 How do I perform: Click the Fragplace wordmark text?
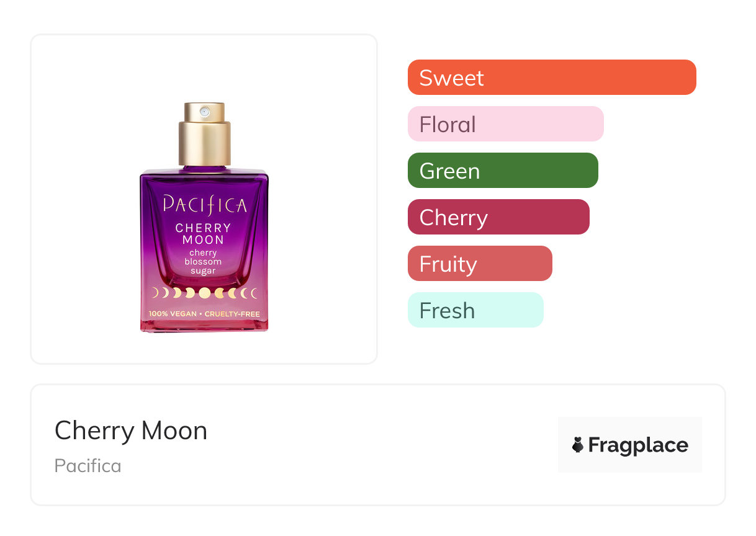click(x=638, y=445)
